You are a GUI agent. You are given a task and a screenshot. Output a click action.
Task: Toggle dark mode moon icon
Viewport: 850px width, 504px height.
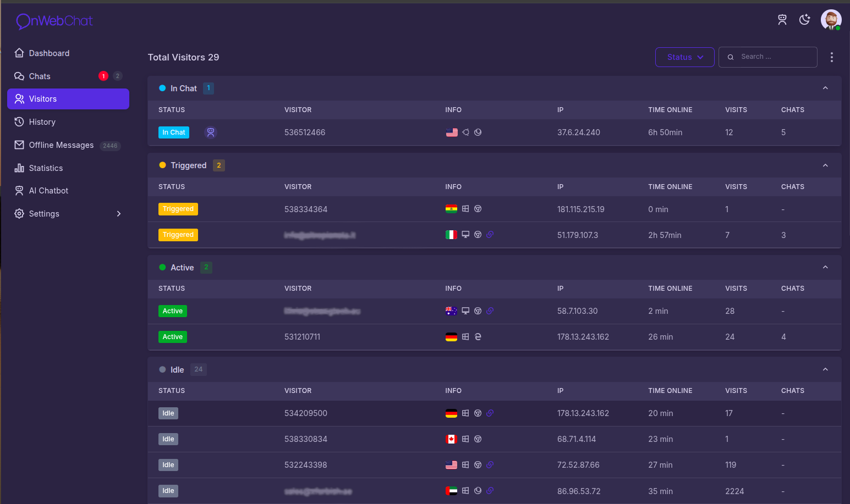[x=805, y=20]
